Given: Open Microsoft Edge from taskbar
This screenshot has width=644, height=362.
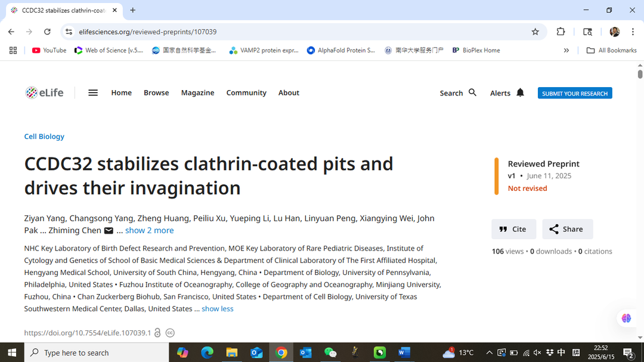Looking at the screenshot, I should 208,352.
